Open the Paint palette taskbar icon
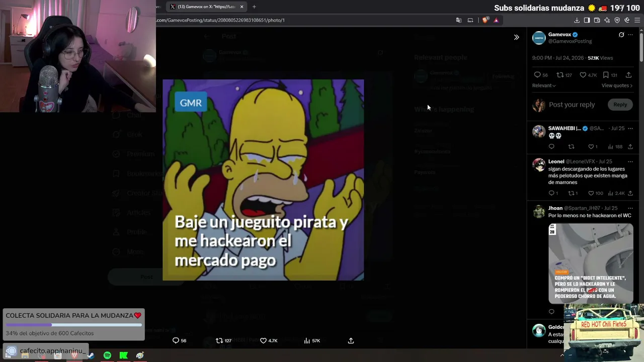Screen dimensions: 644x362 tap(140, 355)
